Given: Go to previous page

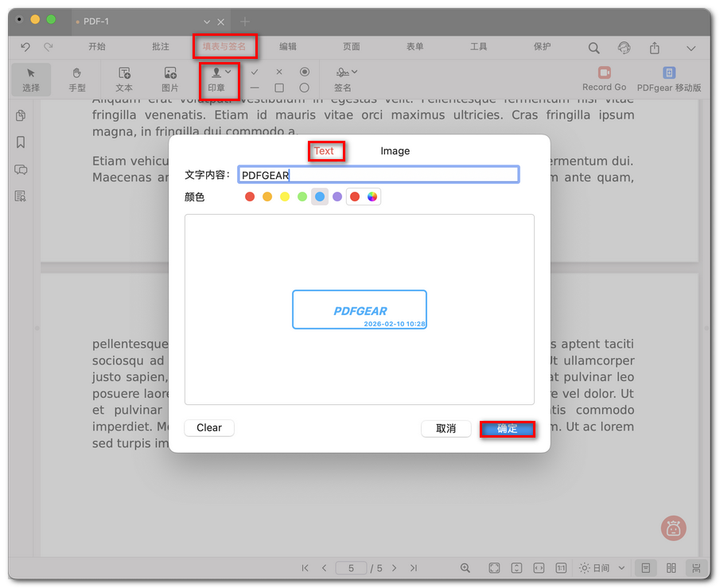Looking at the screenshot, I should [x=324, y=568].
